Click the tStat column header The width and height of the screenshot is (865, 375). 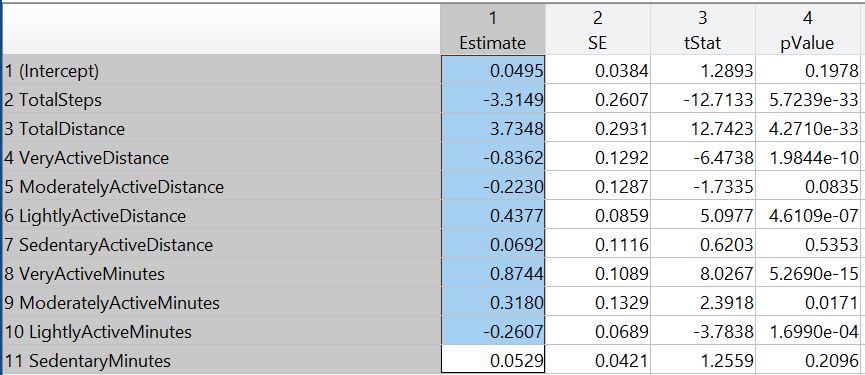703,29
